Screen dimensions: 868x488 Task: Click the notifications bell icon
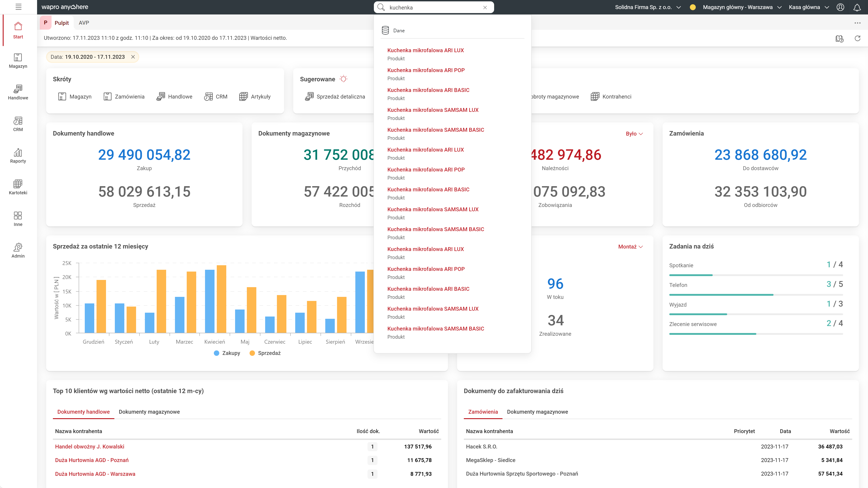click(x=857, y=7)
